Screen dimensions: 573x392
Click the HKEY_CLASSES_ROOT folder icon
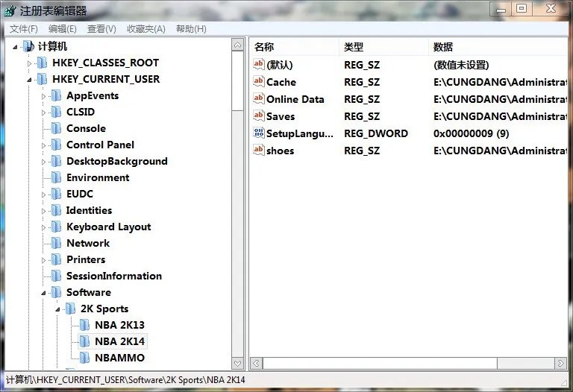pos(43,63)
